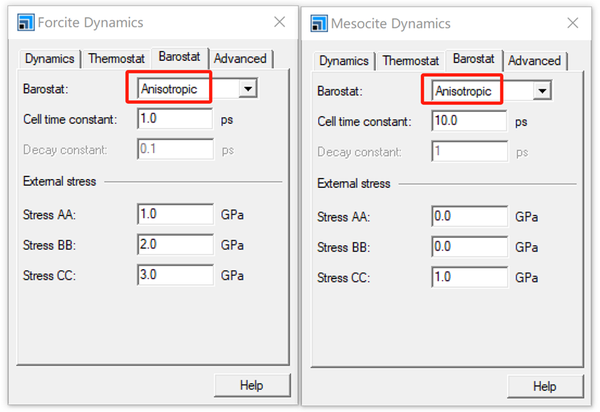Image resolution: width=600 pixels, height=412 pixels.
Task: Click the Forcite dialog Help button
Action: click(x=251, y=385)
